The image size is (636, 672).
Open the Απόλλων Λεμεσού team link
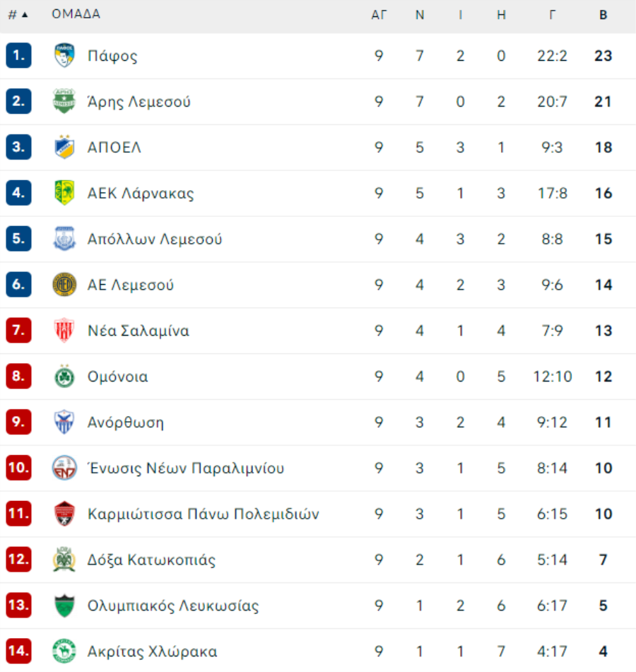pyautogui.click(x=155, y=239)
